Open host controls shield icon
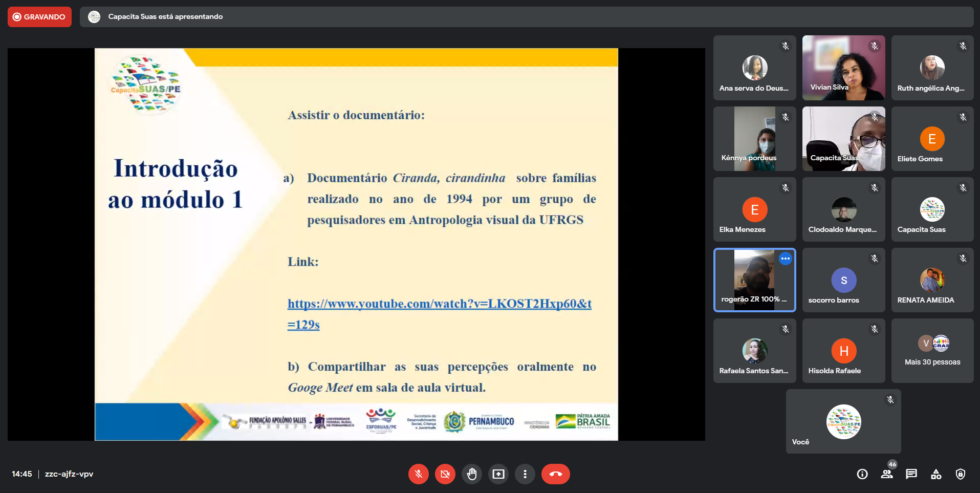The height and width of the screenshot is (493, 980). (x=961, y=474)
